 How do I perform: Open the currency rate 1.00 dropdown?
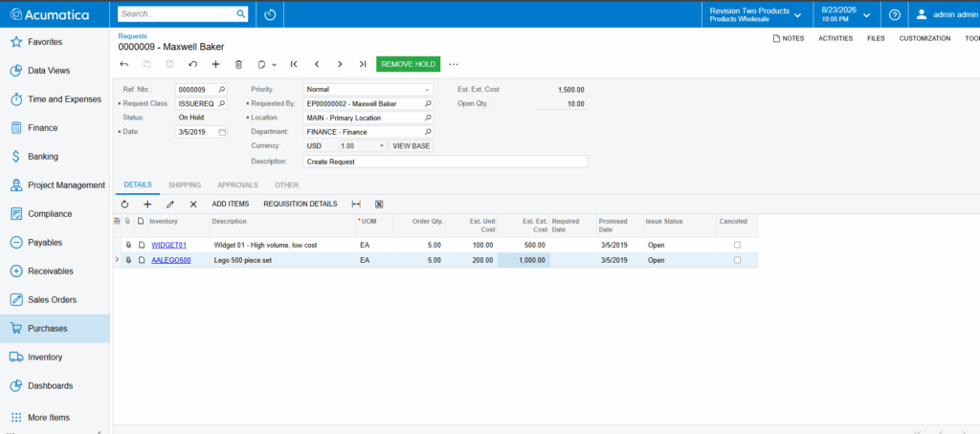[383, 146]
